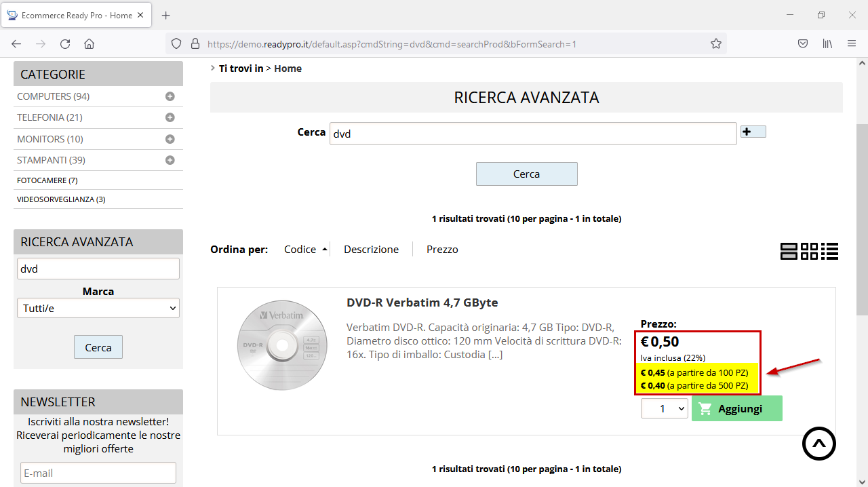Click the main Cerca button
868x487 pixels.
527,174
